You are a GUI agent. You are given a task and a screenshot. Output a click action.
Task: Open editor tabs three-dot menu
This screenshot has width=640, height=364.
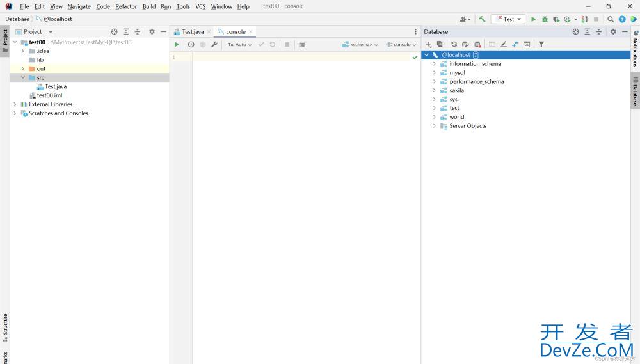point(415,32)
